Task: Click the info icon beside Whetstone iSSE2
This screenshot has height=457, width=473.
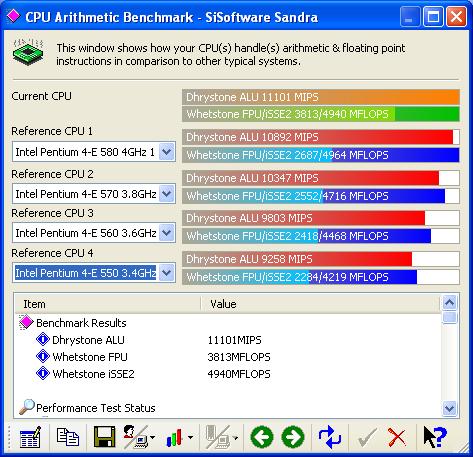Action: coord(43,373)
